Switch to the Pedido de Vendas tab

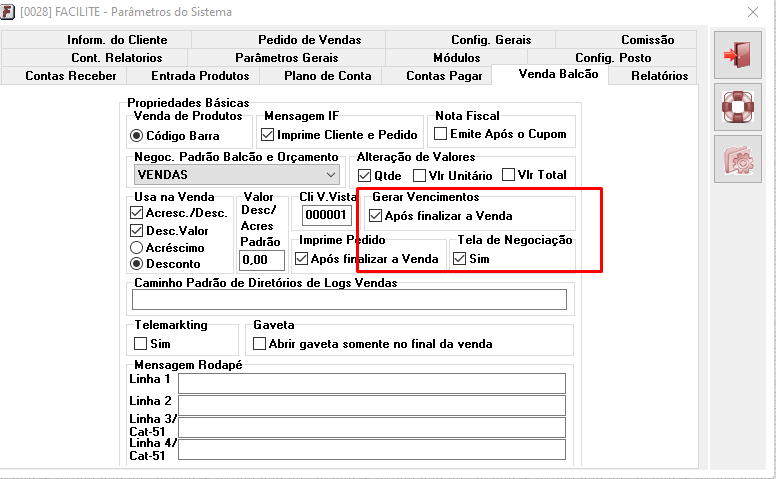coord(289,40)
